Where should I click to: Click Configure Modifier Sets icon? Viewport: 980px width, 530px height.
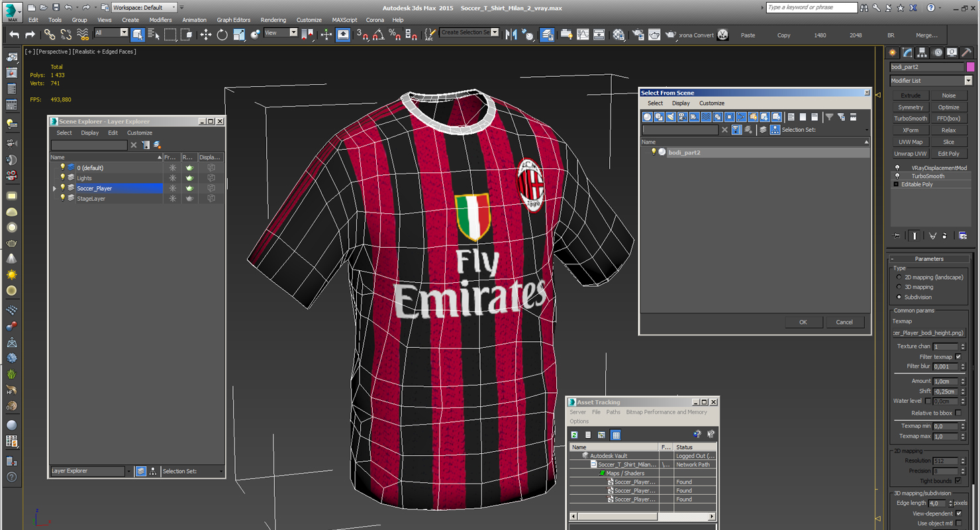963,235
